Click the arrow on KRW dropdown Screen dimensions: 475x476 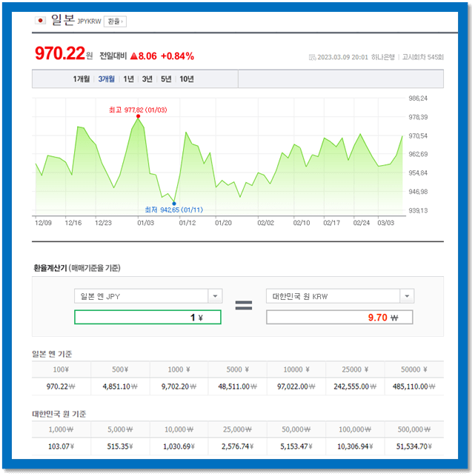[407, 296]
